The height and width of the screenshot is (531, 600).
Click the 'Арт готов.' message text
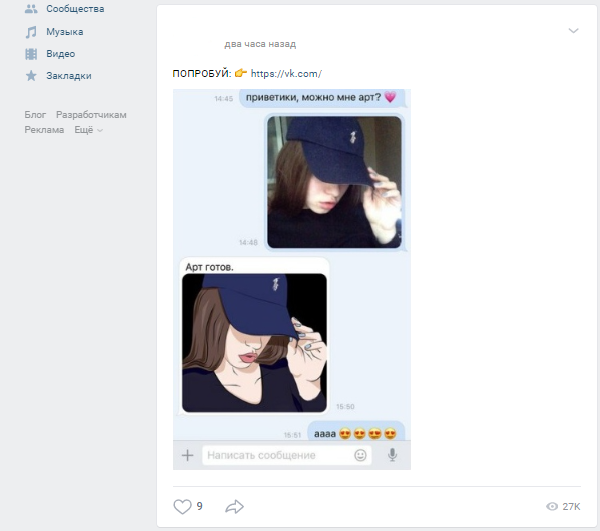pos(209,267)
